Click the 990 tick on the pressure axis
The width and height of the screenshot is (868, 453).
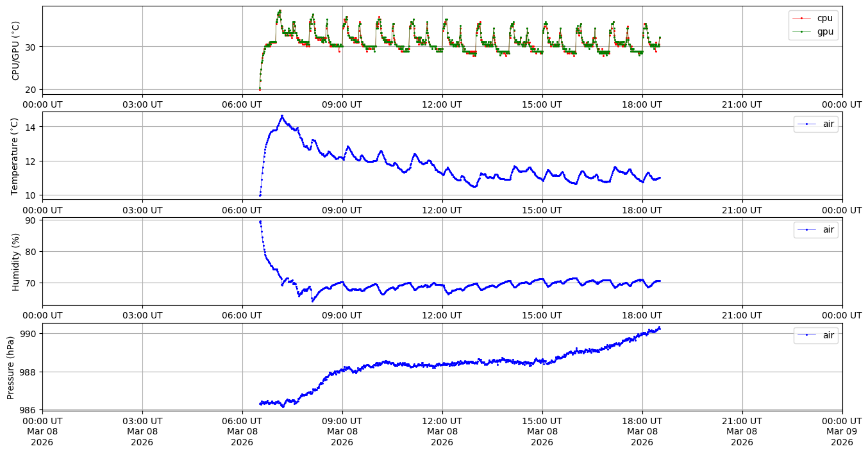29,334
